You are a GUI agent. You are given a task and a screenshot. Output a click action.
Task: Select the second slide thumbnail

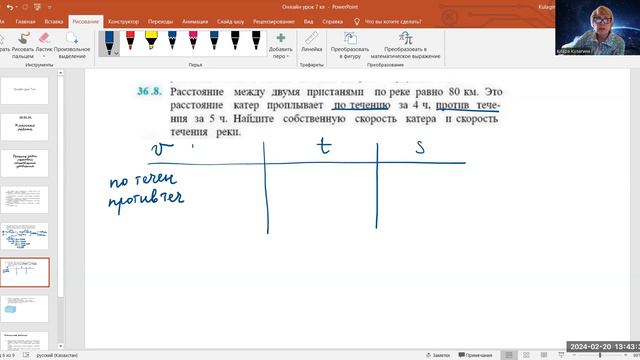point(24,127)
